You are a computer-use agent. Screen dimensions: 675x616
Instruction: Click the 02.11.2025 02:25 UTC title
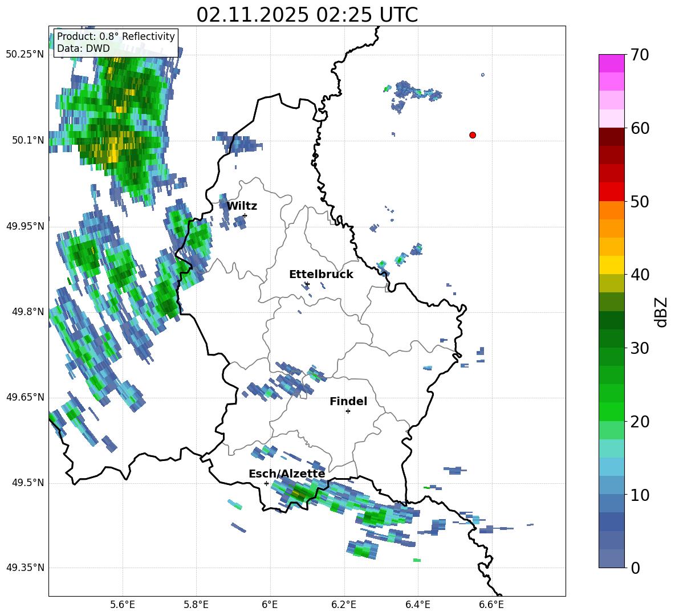pos(307,15)
